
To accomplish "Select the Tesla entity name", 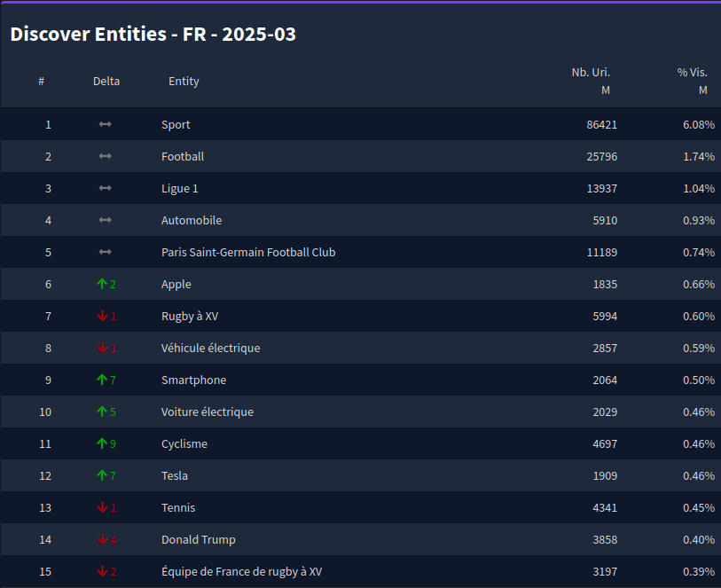I will (175, 476).
